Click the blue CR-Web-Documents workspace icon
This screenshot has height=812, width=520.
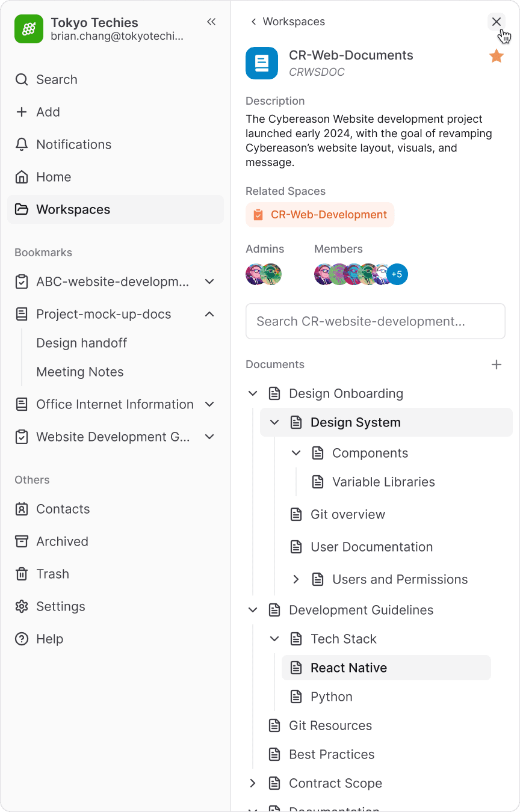pos(262,63)
